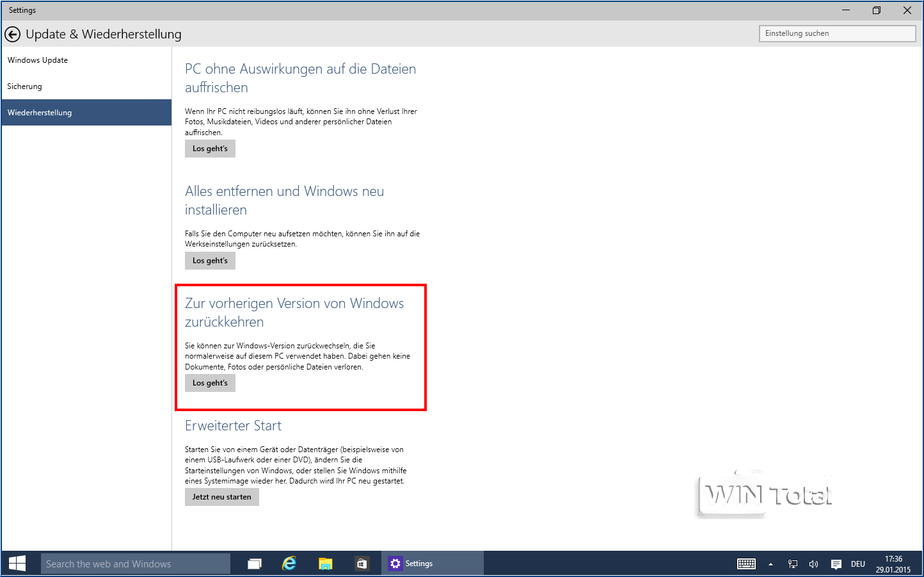Viewport: 924px width, 577px height.
Task: Minimize the Settings window
Action: pos(846,10)
